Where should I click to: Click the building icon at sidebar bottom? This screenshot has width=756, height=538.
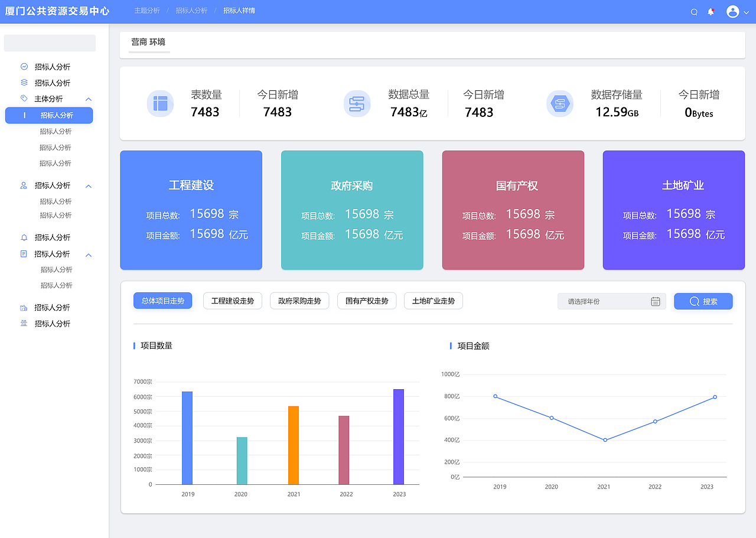(24, 324)
